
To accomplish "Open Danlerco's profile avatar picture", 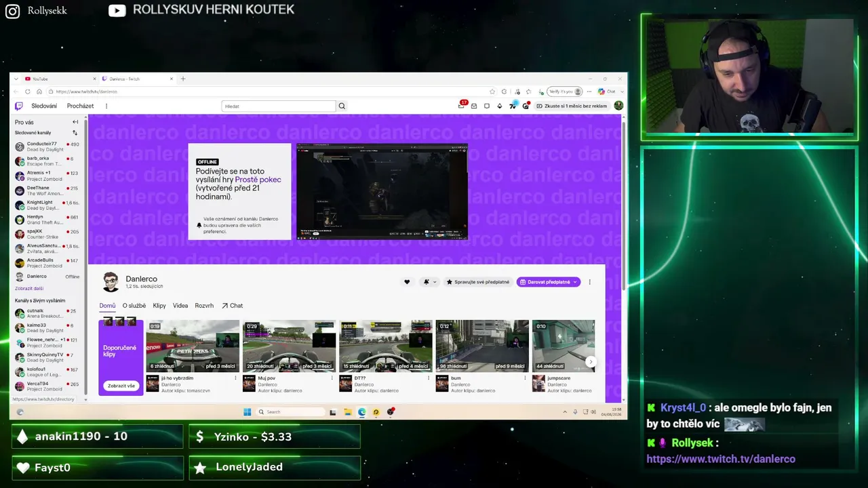I will (x=111, y=282).
